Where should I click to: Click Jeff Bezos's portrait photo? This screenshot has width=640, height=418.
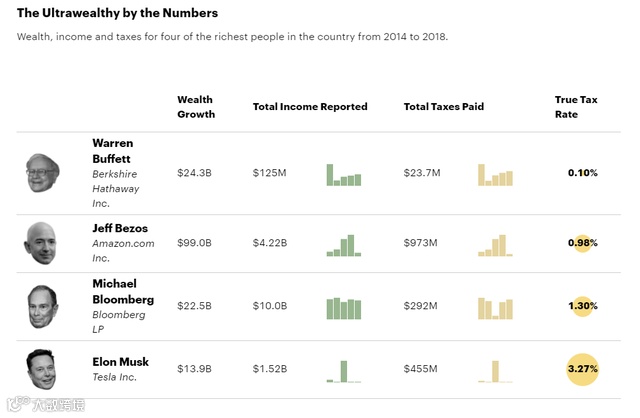pyautogui.click(x=41, y=243)
